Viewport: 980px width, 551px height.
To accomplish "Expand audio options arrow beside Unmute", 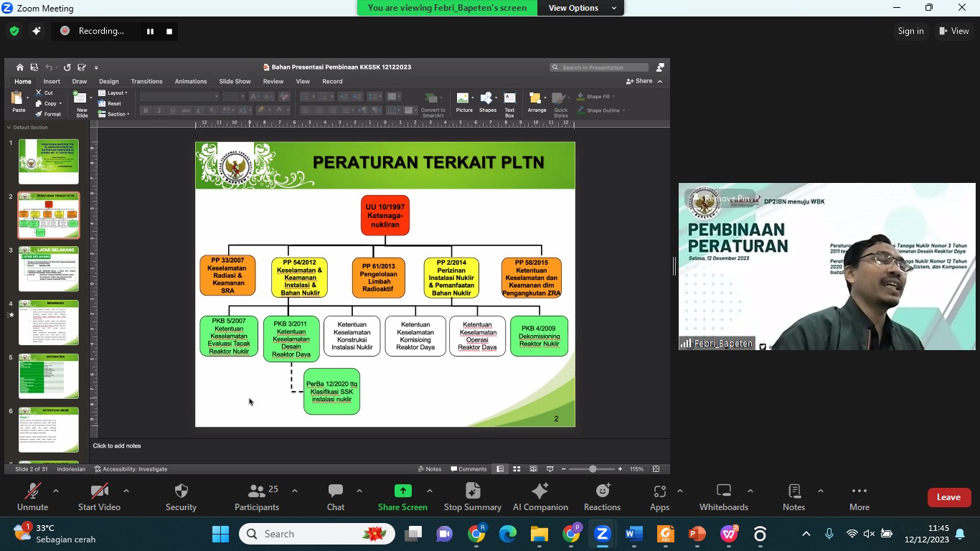I will point(56,491).
